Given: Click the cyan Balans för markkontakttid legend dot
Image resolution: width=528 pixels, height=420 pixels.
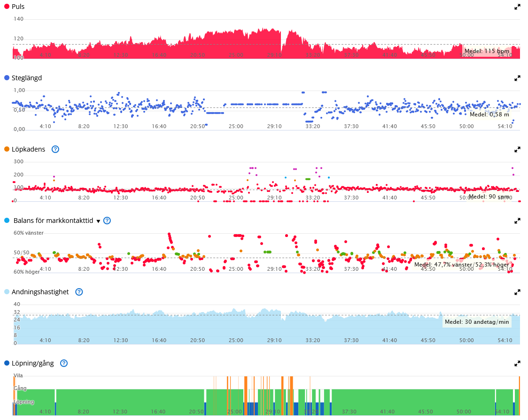Looking at the screenshot, I should click(7, 220).
